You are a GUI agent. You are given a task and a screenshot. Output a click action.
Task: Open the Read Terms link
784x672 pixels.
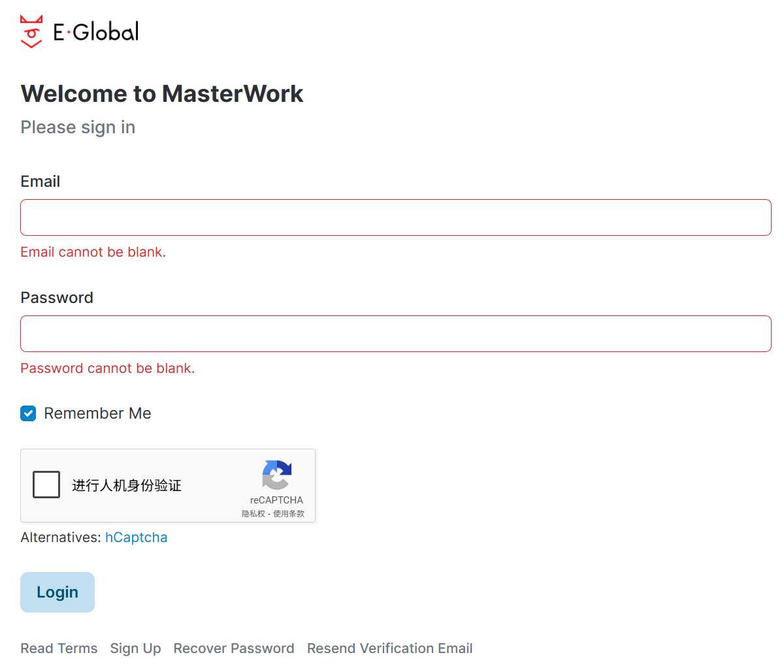click(x=59, y=648)
